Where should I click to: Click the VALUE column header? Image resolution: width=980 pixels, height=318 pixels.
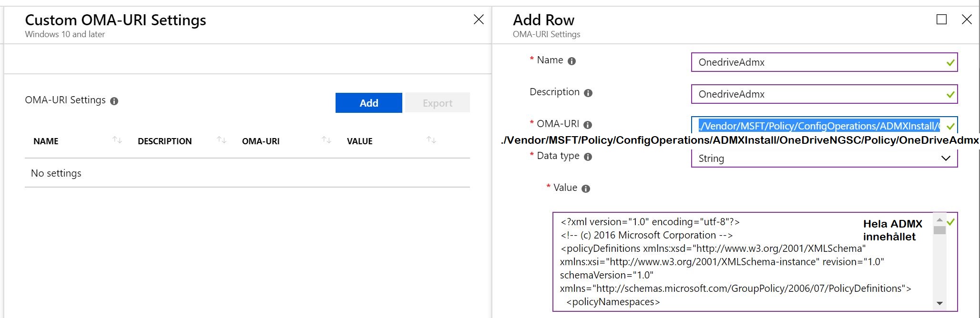tap(359, 141)
